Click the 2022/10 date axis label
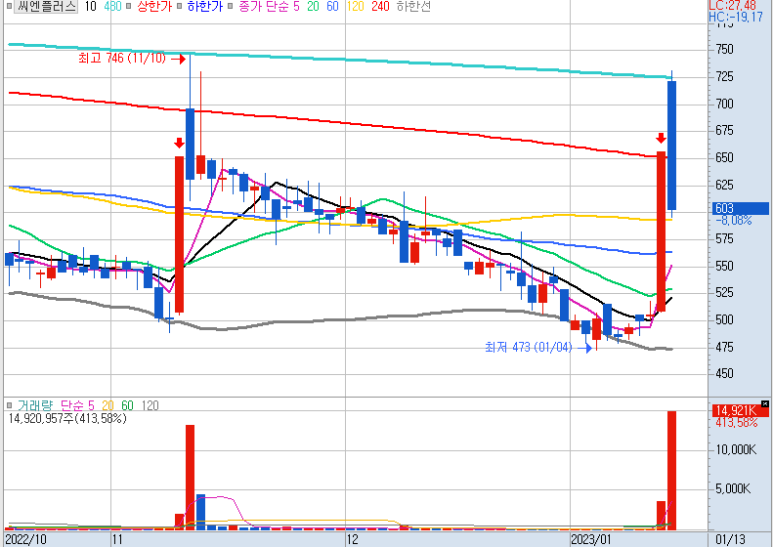This screenshot has width=773, height=547. (x=26, y=539)
